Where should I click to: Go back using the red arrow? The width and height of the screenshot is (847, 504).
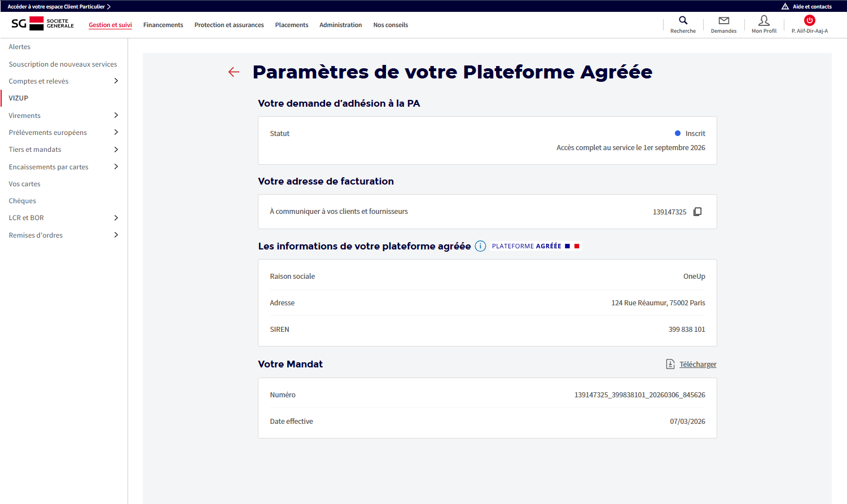pos(234,72)
